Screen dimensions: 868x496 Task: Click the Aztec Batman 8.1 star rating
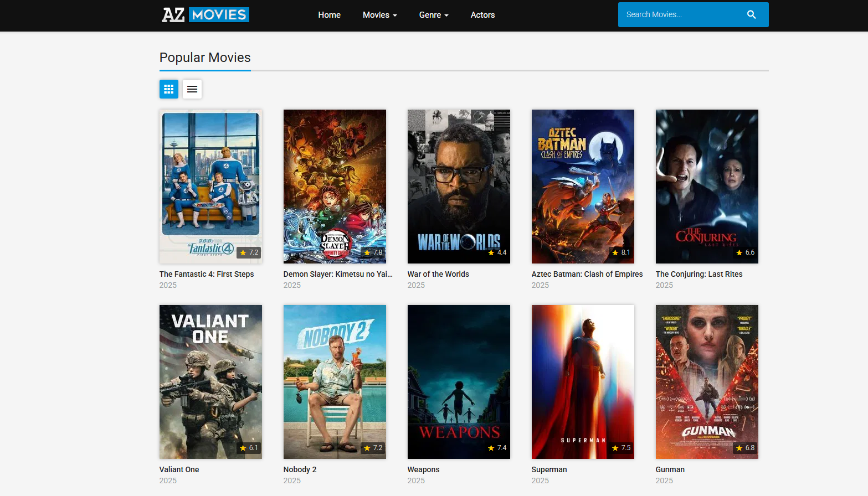tap(621, 252)
